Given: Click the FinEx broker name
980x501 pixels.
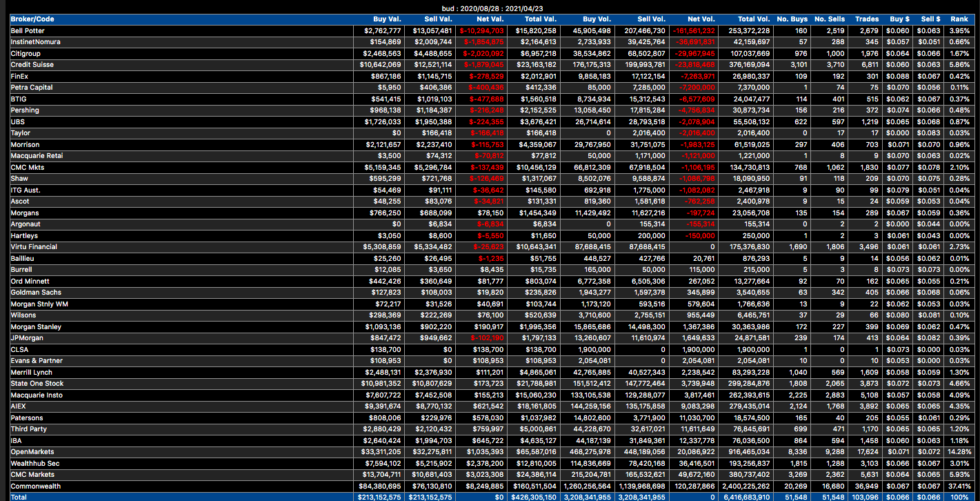Looking at the screenshot, I should 20,76.
